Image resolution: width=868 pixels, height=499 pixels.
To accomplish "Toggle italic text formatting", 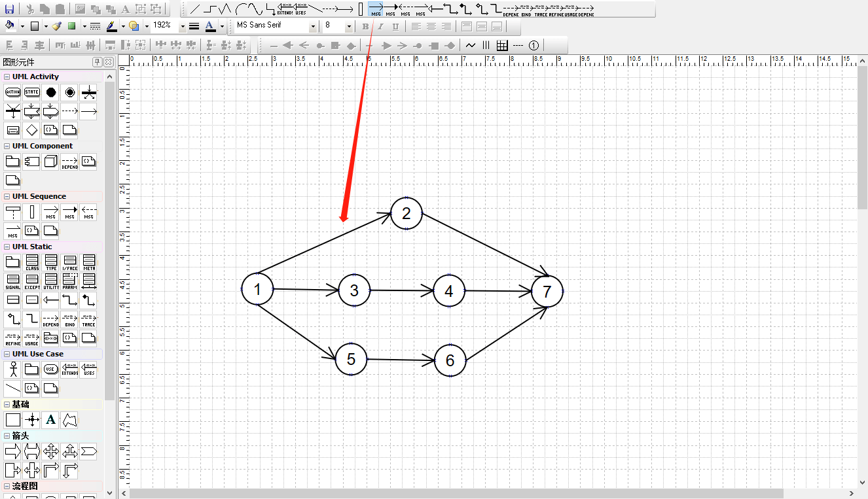I will [x=380, y=27].
